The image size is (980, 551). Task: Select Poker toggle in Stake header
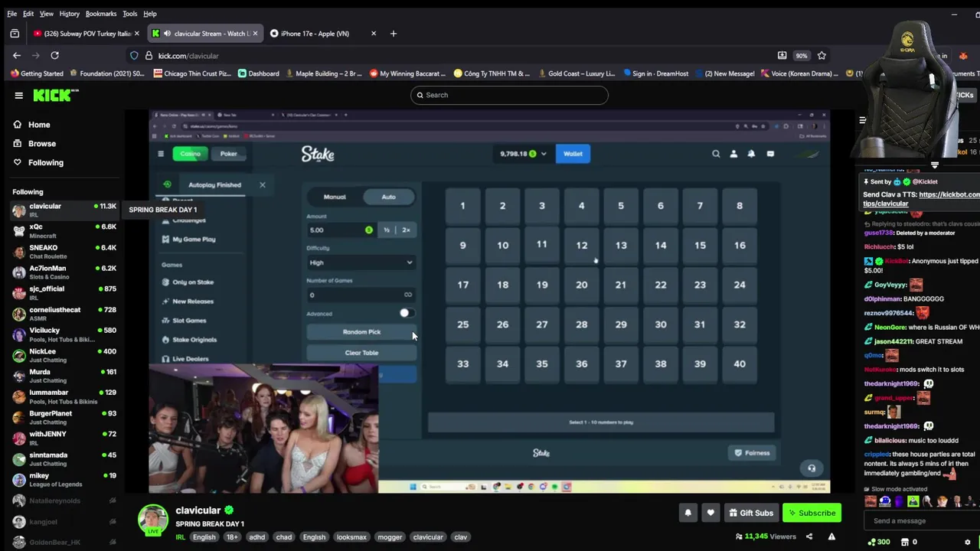(x=228, y=154)
